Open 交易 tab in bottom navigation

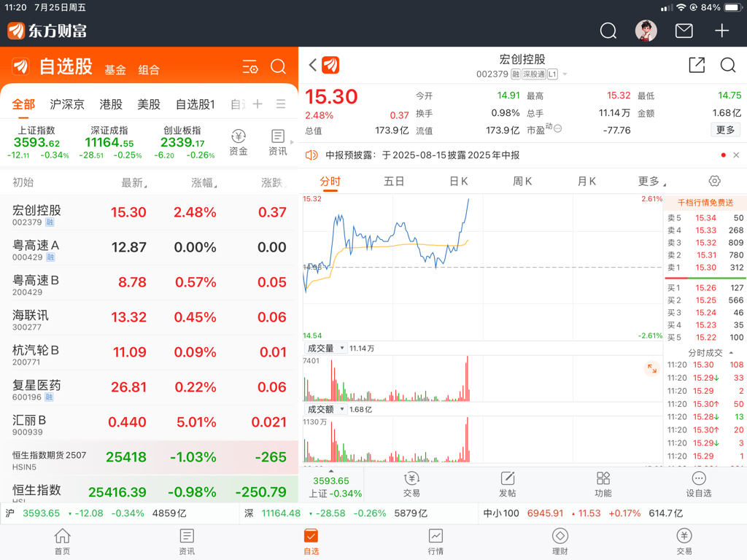(x=684, y=542)
